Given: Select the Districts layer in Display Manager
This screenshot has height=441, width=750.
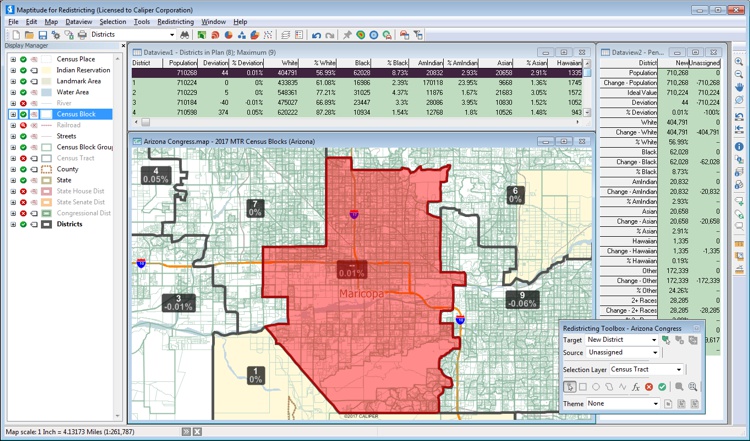Looking at the screenshot, I should [69, 224].
